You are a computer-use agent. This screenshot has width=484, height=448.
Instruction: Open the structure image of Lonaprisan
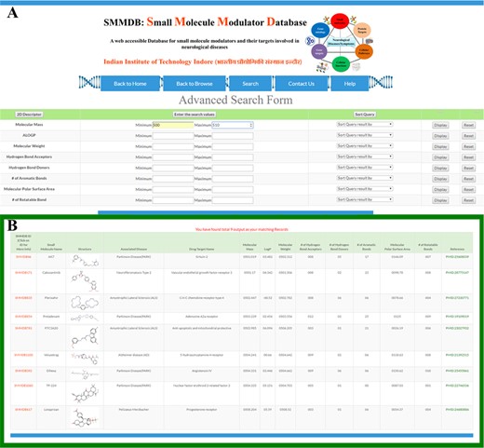tap(85, 417)
